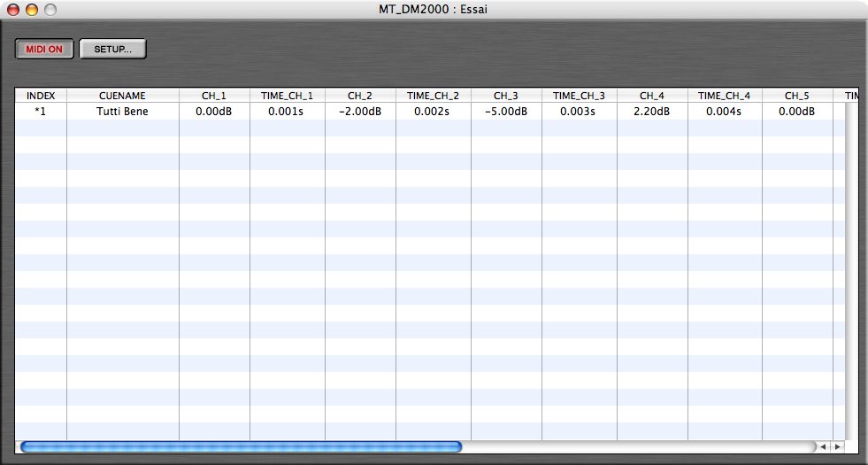Click the INDEX column header
The width and height of the screenshot is (868, 465).
click(x=41, y=96)
